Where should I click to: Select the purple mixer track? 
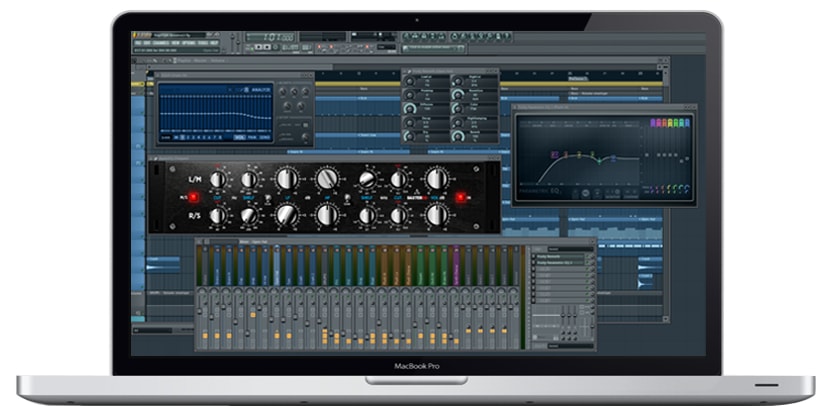(x=456, y=265)
